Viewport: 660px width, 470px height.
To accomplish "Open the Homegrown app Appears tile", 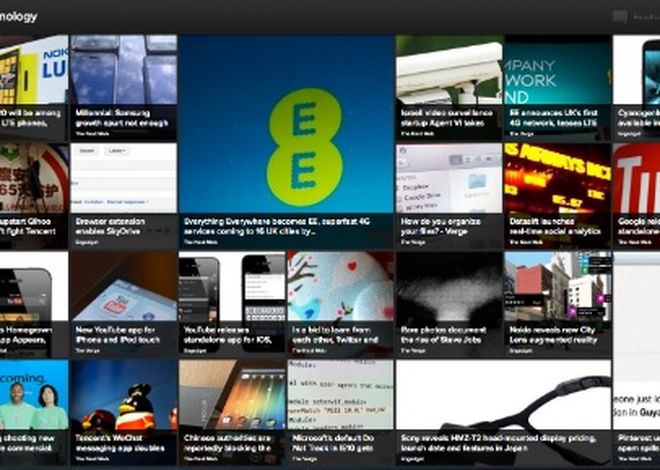I will click(x=34, y=304).
